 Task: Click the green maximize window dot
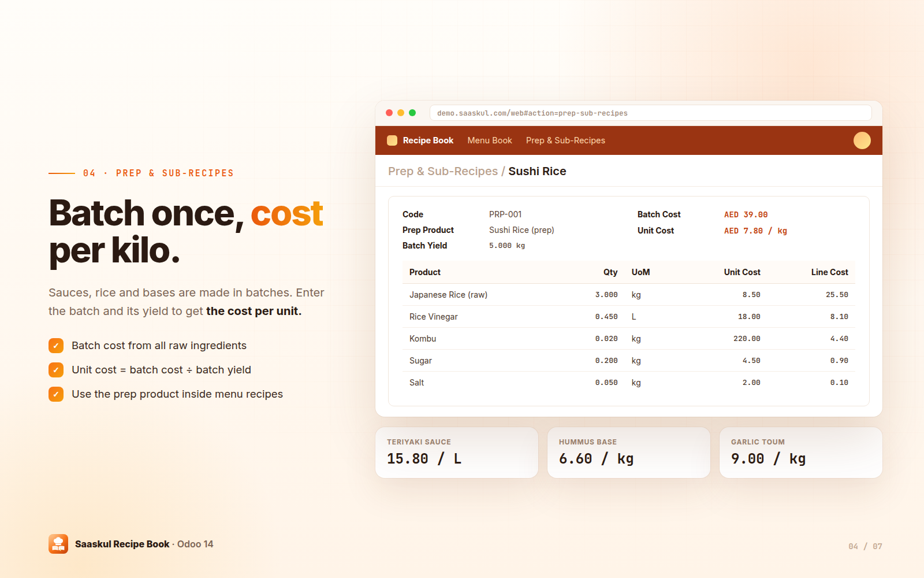pos(412,113)
